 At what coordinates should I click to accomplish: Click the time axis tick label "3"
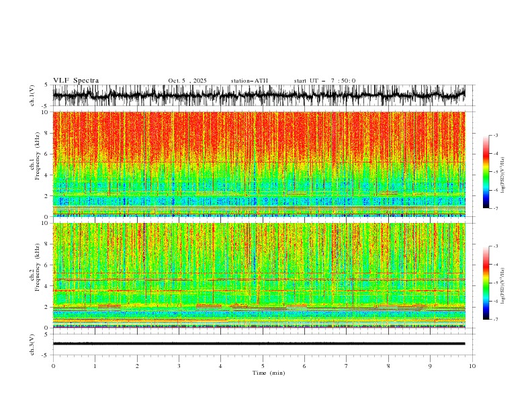(179, 366)
